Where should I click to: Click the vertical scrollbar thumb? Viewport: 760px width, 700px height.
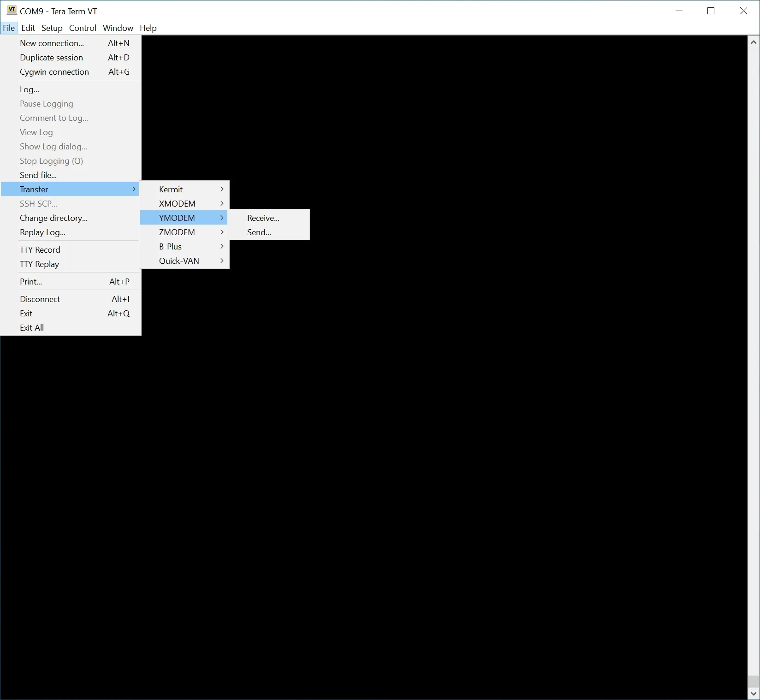point(754,682)
